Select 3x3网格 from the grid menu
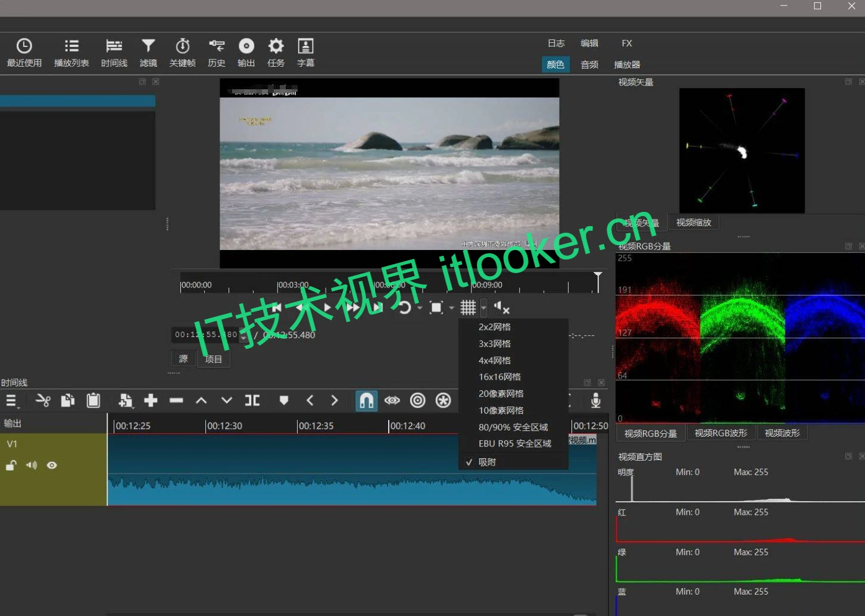 (x=494, y=343)
